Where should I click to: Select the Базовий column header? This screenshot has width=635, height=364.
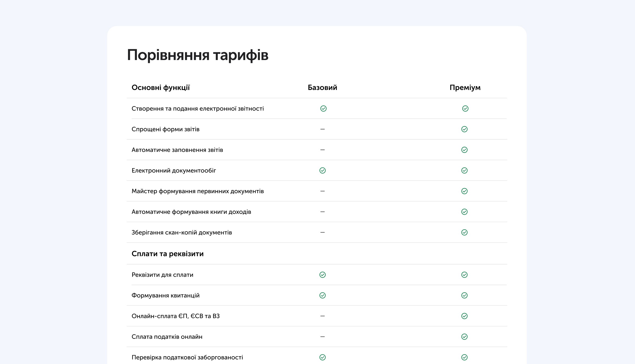click(x=322, y=88)
